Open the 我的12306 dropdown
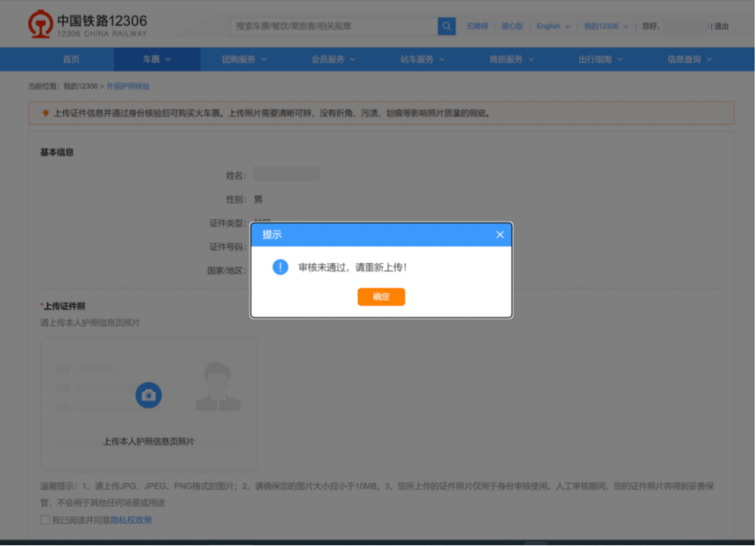 (606, 26)
